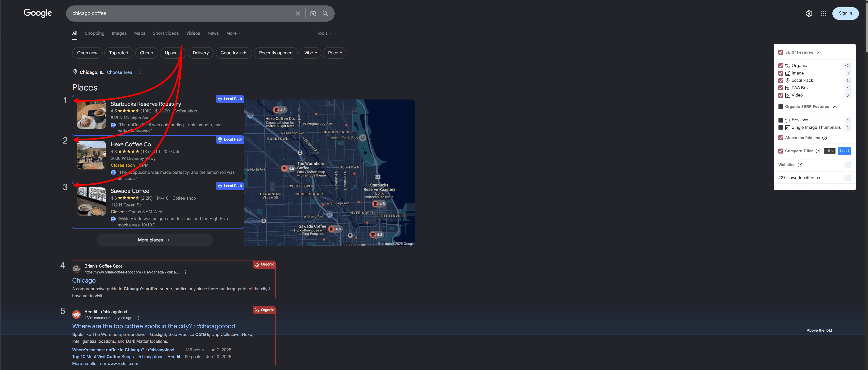This screenshot has width=868, height=370.
Task: Click the Organic badge on the Reddit result
Action: tap(264, 310)
